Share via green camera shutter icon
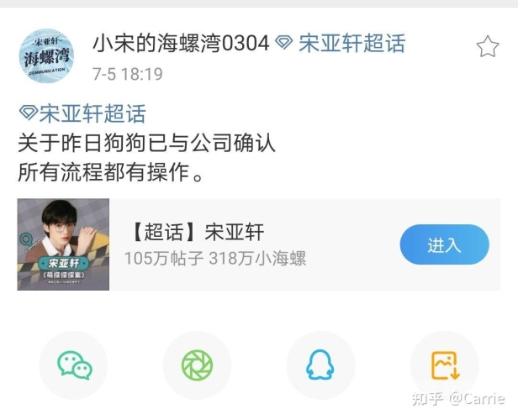 pyautogui.click(x=198, y=365)
